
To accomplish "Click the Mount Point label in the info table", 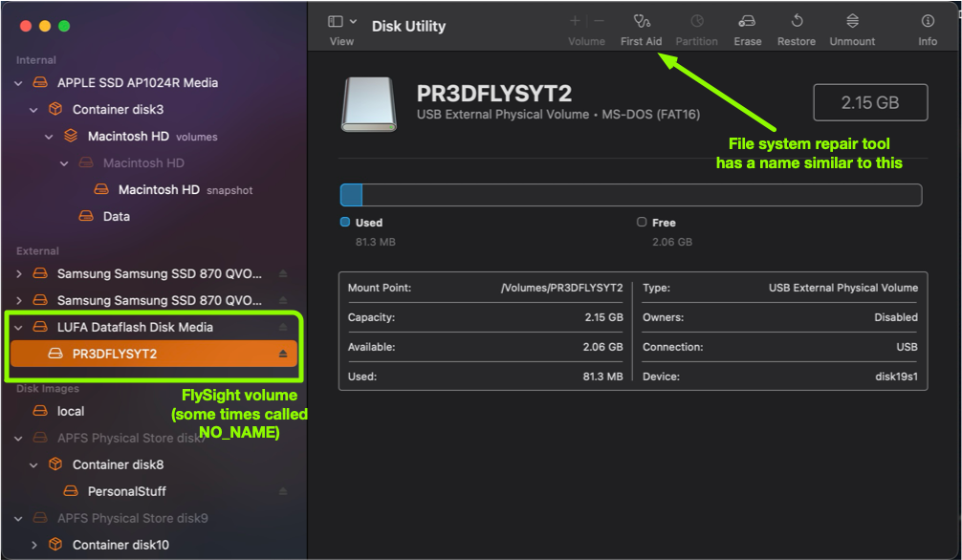I will pos(379,288).
